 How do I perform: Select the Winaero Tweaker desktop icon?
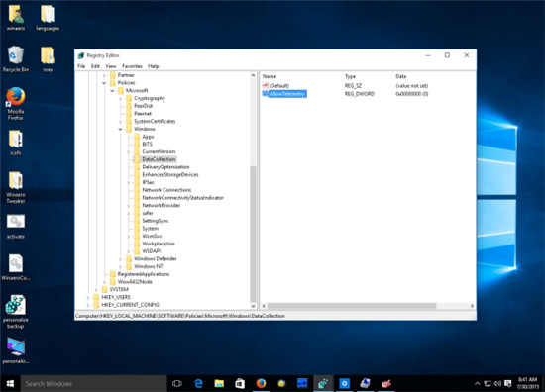point(16,187)
